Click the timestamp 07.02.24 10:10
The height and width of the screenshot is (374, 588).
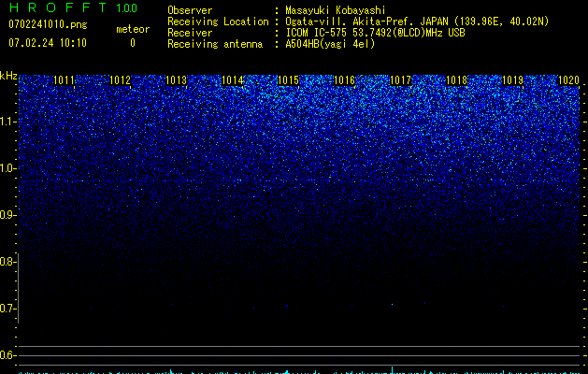pos(48,43)
